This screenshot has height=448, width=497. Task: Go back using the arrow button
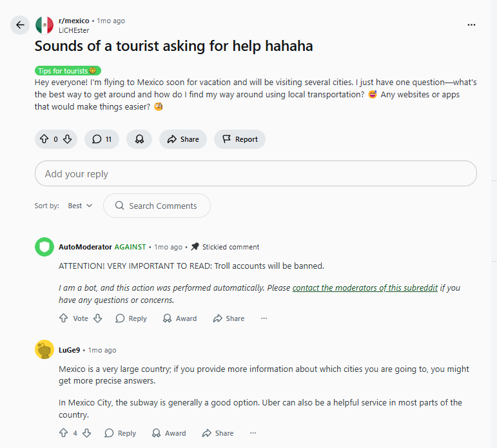(x=20, y=25)
